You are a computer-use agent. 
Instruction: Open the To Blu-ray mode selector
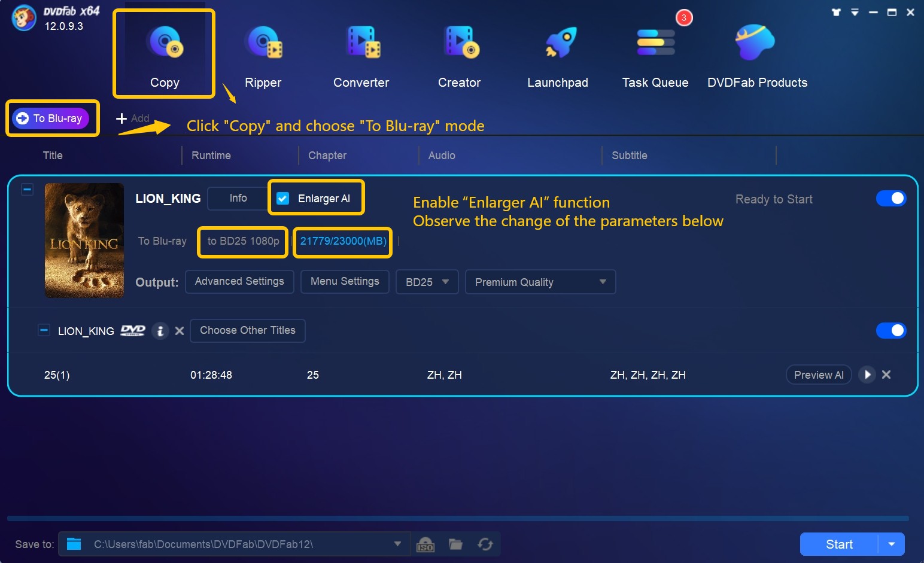point(51,118)
